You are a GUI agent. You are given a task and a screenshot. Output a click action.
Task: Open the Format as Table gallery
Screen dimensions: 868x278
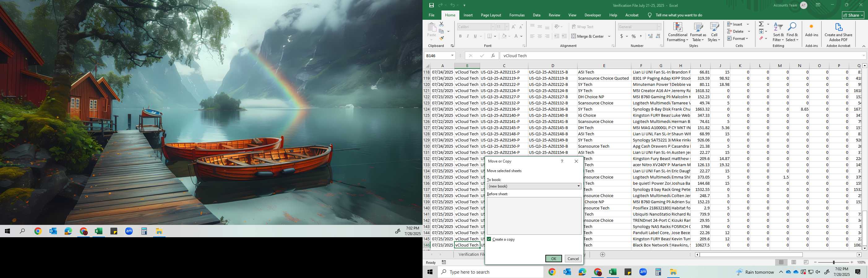698,32
